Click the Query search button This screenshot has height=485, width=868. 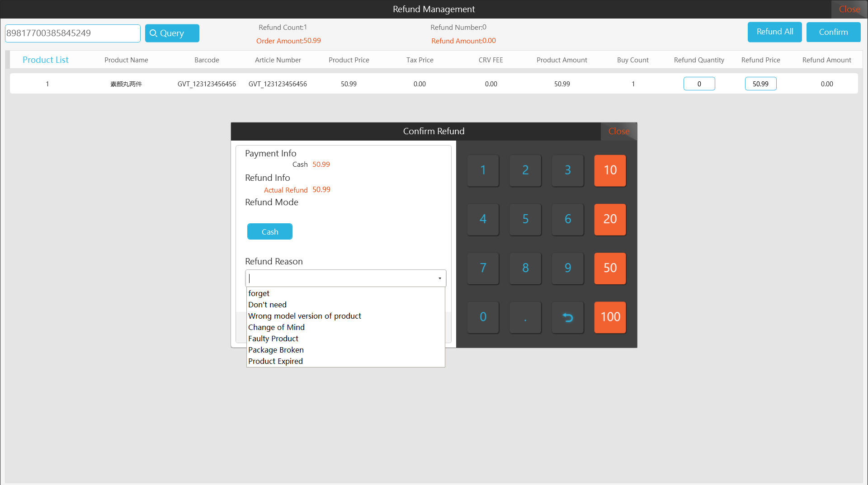coord(172,33)
